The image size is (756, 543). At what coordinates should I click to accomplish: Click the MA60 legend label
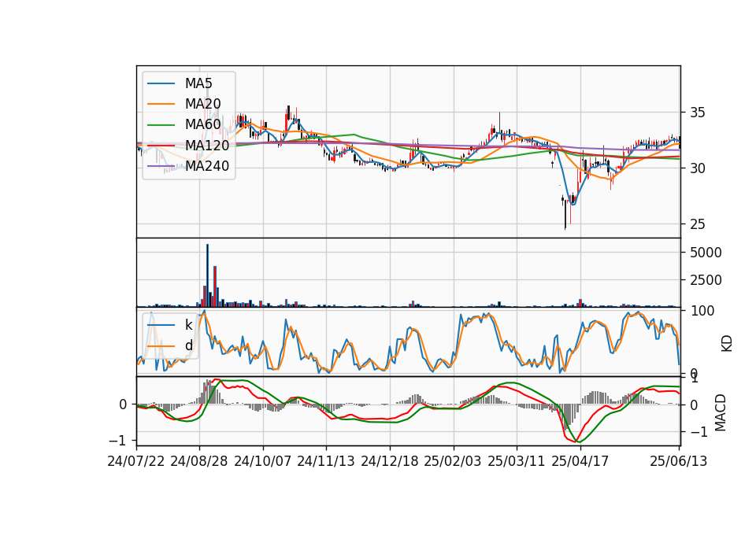[202, 124]
